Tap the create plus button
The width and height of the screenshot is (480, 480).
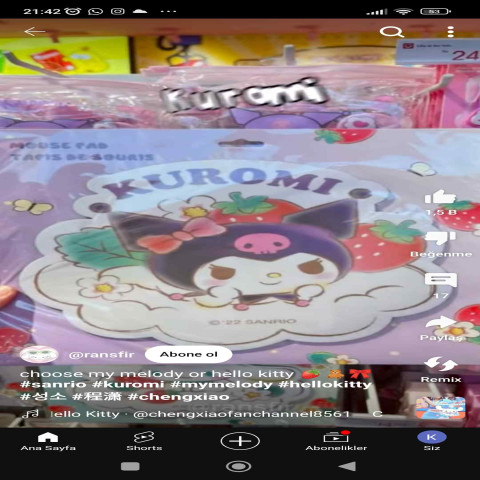240,441
